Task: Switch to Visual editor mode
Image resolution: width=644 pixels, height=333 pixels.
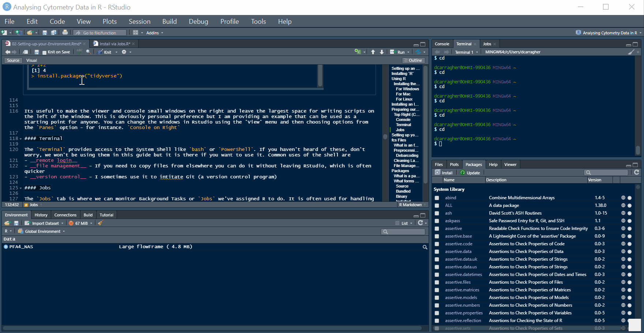Action: [x=31, y=60]
